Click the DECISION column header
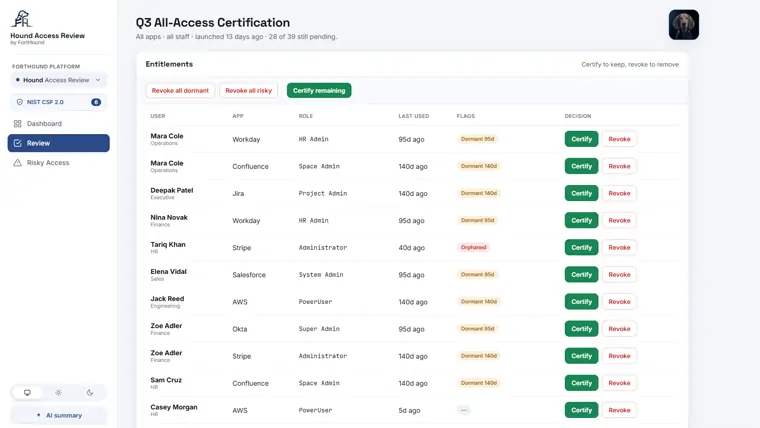The width and height of the screenshot is (760, 428). 578,116
